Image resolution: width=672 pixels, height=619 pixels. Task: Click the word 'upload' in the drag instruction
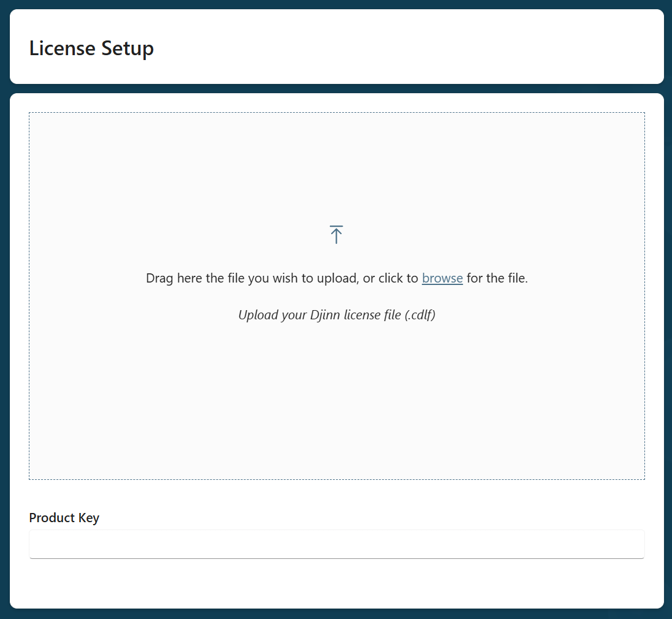point(337,278)
